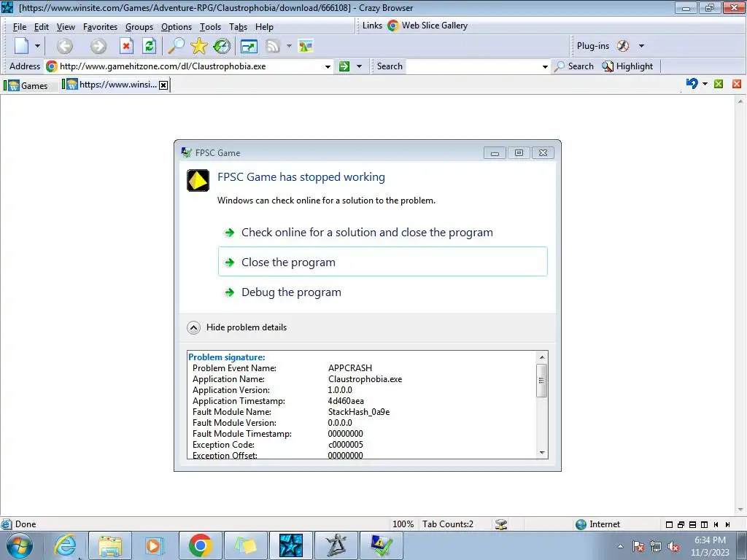Screen dimensions: 747x560
Task: Open the Favorites menu
Action: click(100, 27)
